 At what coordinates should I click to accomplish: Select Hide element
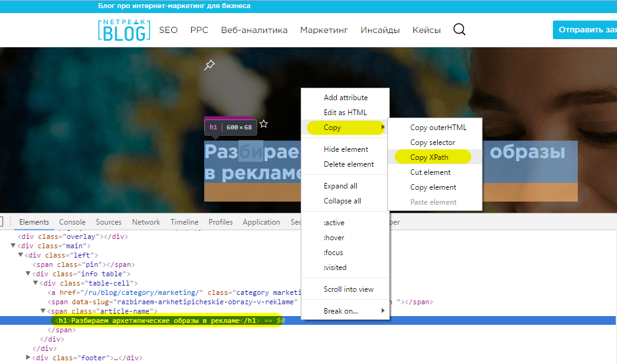(346, 149)
